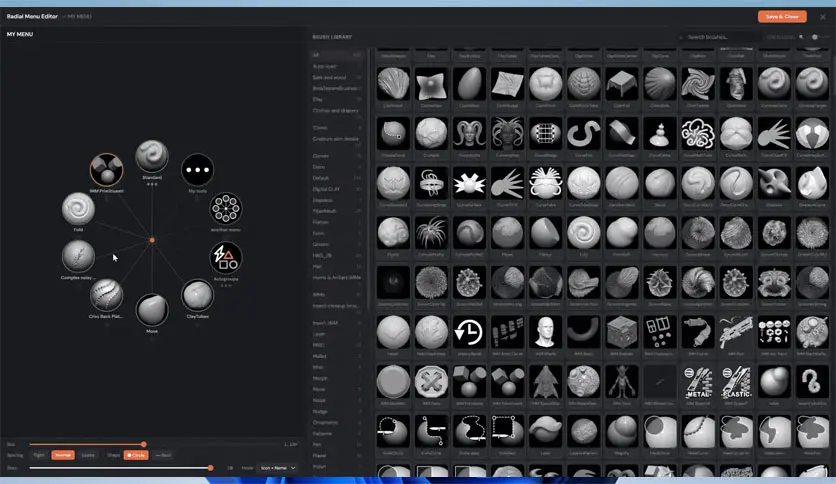The image size is (836, 484).
Task: Set spacing to Average
Action: pyautogui.click(x=63, y=455)
